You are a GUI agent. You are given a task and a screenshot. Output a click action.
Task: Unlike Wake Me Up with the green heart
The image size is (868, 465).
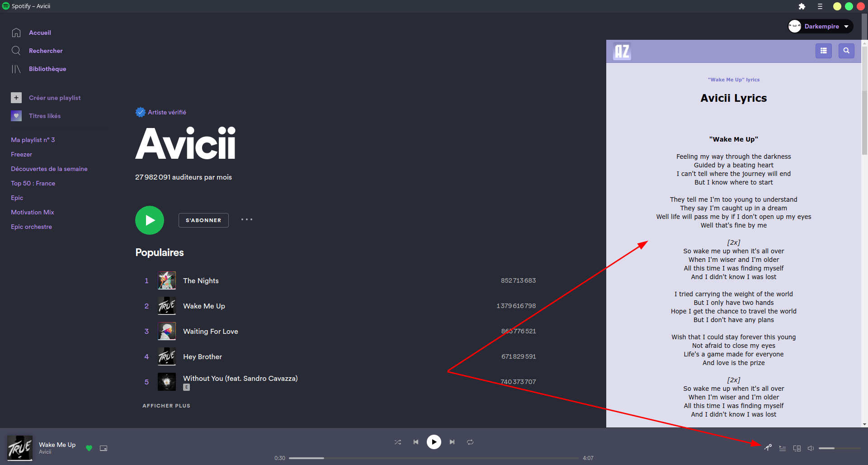coord(89,448)
